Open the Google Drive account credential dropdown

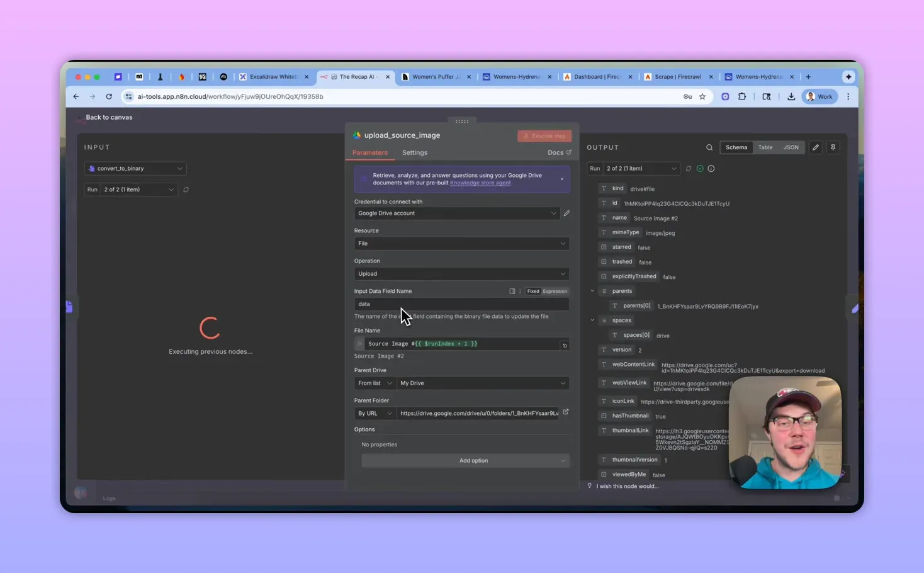coord(456,213)
